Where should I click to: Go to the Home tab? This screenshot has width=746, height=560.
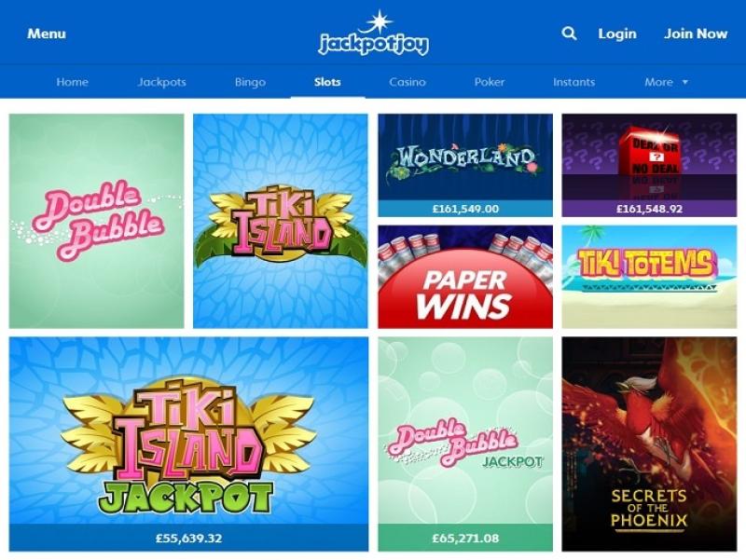[73, 82]
